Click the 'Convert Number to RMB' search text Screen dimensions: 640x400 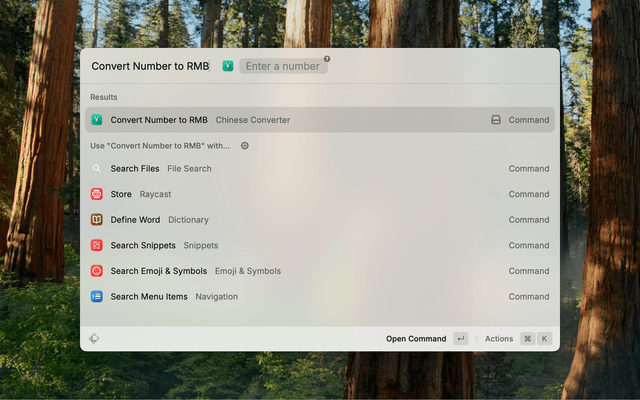(x=150, y=66)
